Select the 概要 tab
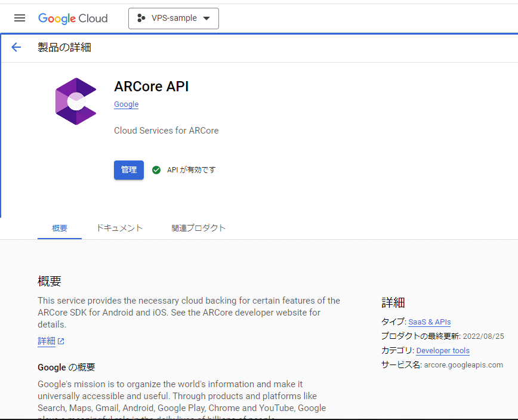Screen dimensions: 518x420 click(59, 228)
